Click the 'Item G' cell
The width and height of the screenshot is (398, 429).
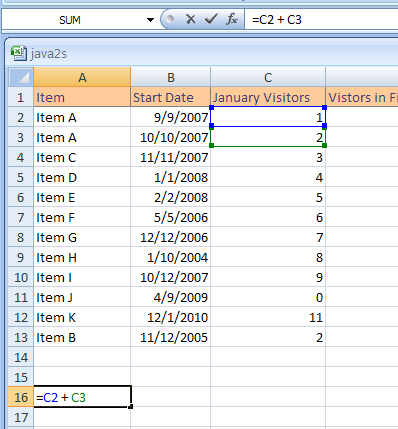82,237
